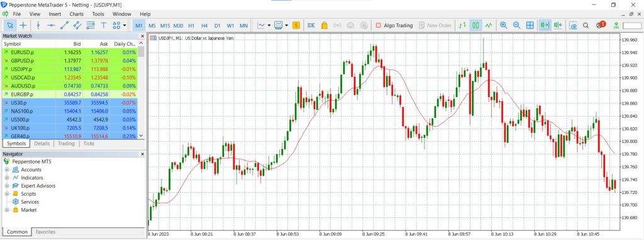
Task: Choose the text label tool
Action: point(104,25)
